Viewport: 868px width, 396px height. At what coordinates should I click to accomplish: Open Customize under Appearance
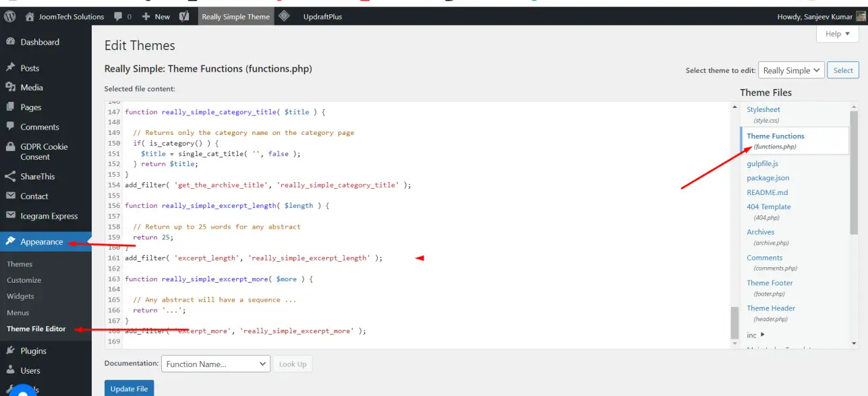[x=24, y=280]
